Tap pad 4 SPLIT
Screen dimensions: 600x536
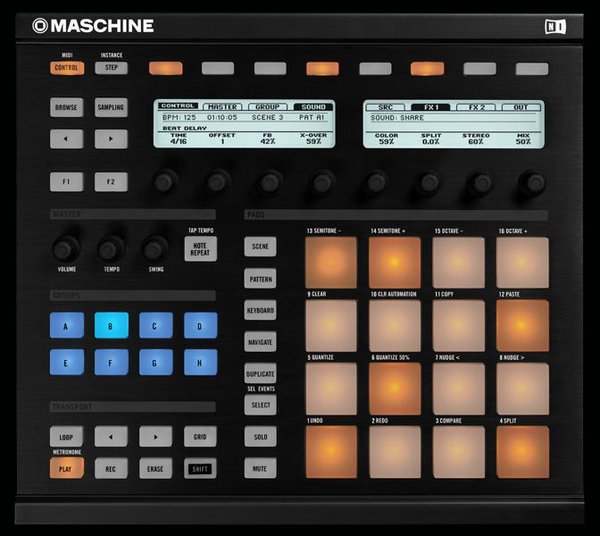[523, 452]
